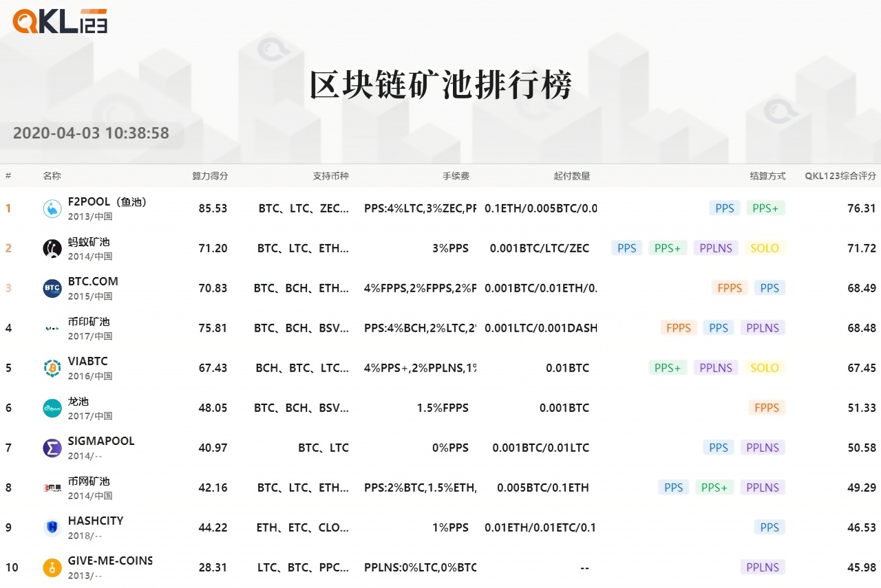Open the F2POOL（鱼池） pool name
881x588 pixels.
107,202
